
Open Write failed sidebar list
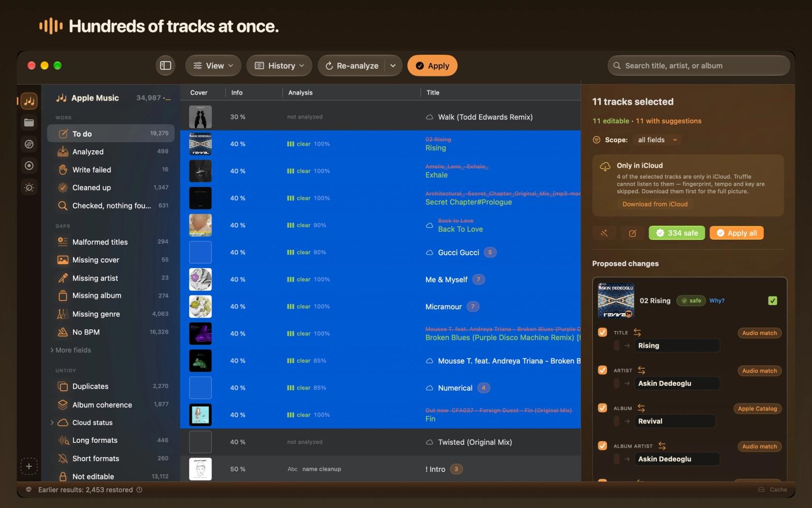click(111, 170)
